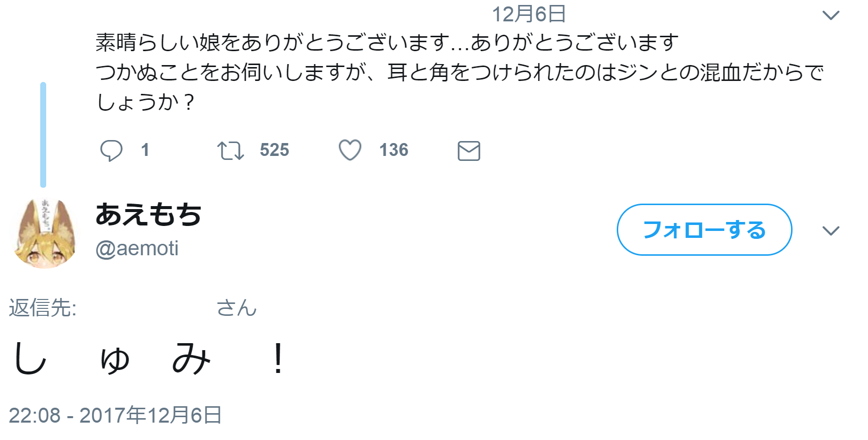Click the reply speech bubble icon
Screen dimensions: 868x440
click(111, 150)
